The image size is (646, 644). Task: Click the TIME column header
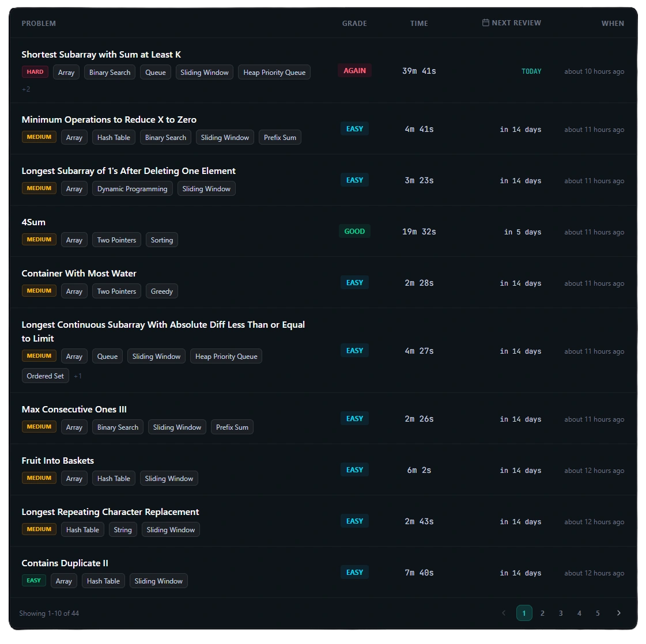tap(419, 24)
